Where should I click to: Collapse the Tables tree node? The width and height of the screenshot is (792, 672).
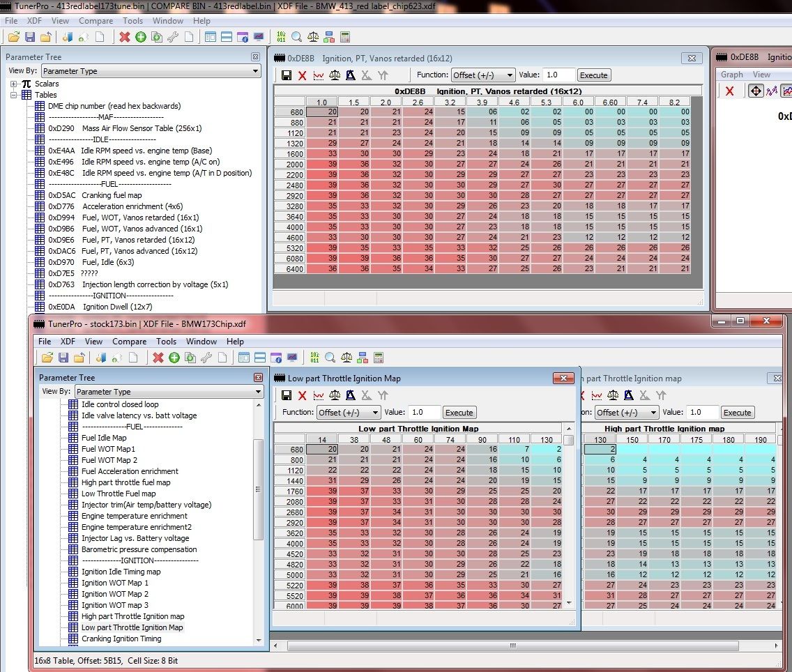(x=13, y=95)
